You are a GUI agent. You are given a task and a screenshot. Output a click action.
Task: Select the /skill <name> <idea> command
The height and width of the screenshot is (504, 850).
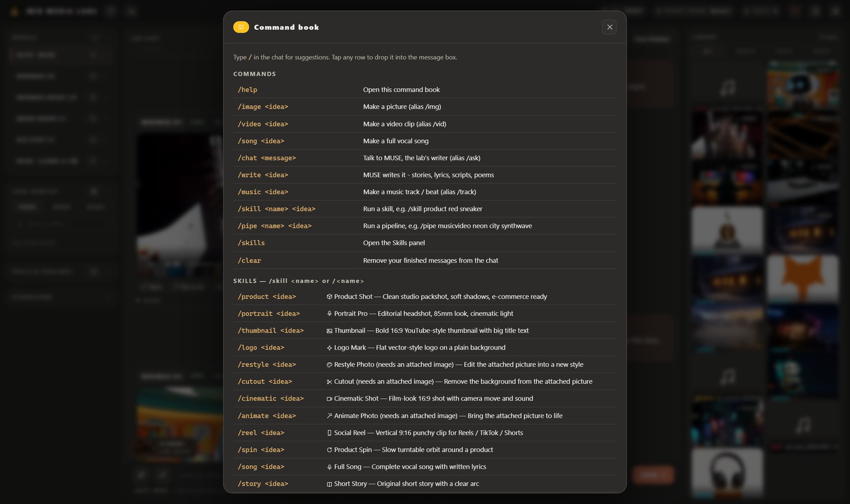point(425,209)
